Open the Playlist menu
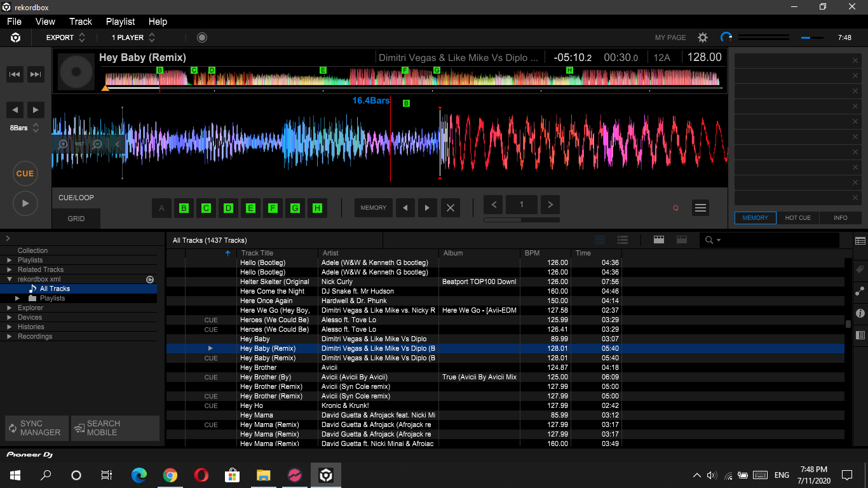 119,22
